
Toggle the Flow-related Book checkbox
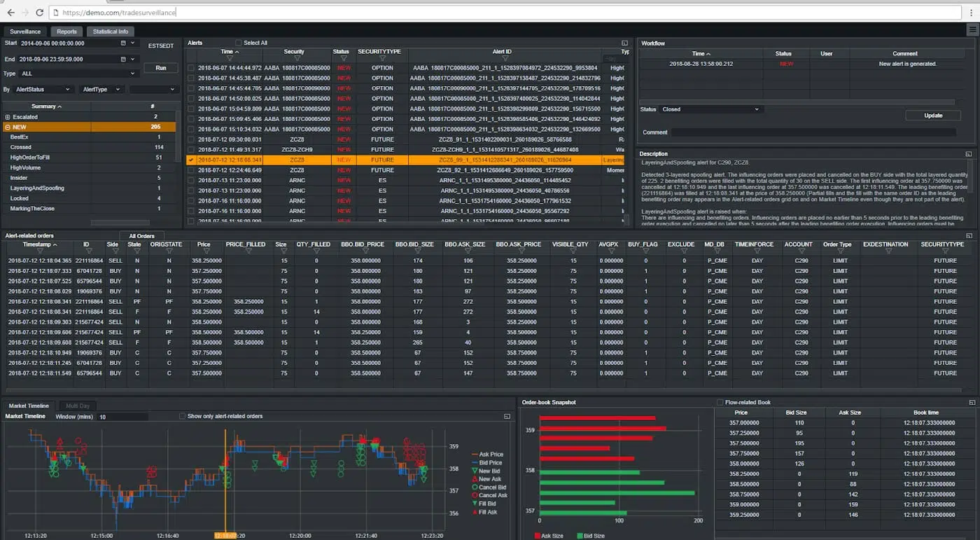(720, 403)
